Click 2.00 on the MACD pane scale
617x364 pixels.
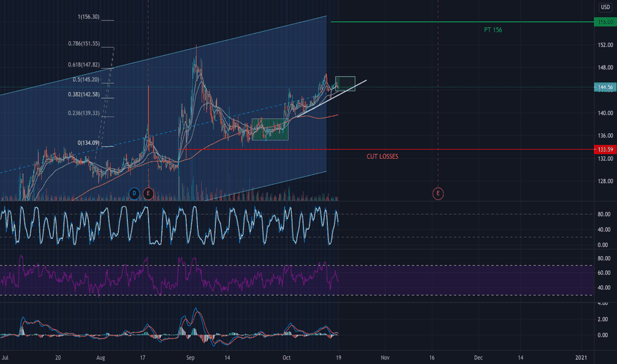coord(602,320)
